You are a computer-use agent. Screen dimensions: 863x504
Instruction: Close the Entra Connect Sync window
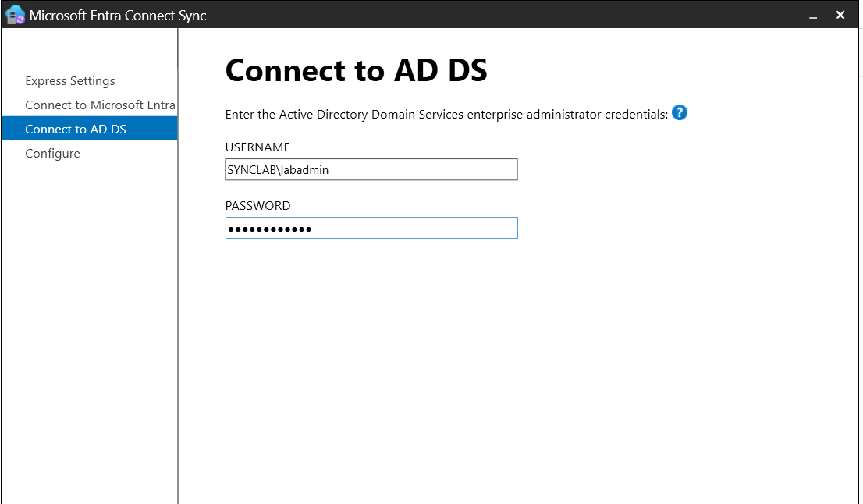pyautogui.click(x=840, y=15)
